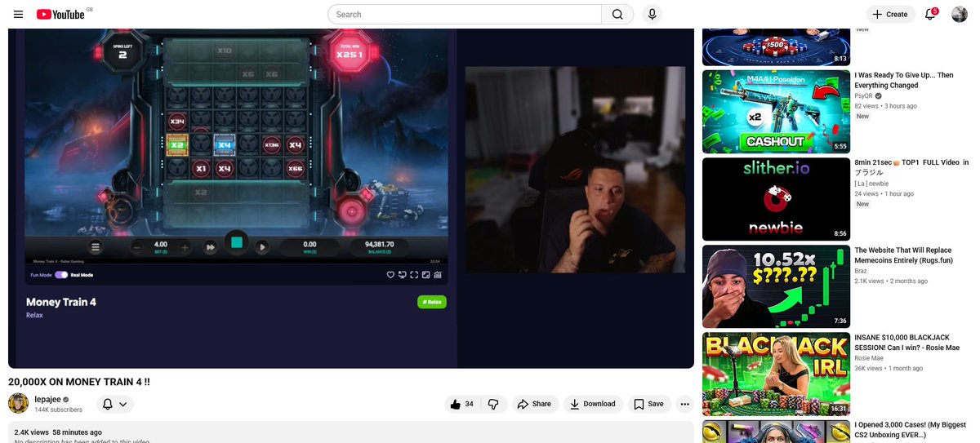Viewport: 980px width, 443px height.
Task: Click the green Relax tag
Action: coord(432,302)
